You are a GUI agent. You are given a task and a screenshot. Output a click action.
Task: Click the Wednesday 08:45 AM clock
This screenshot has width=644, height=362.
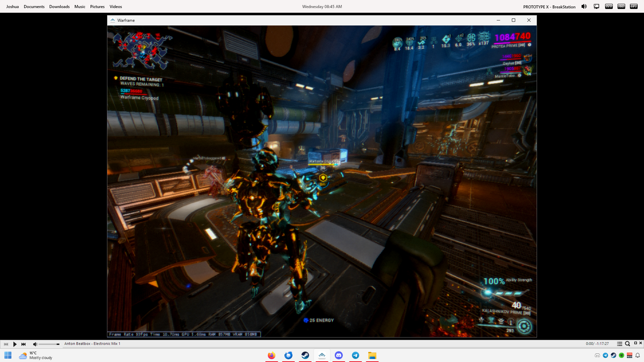pos(322,6)
